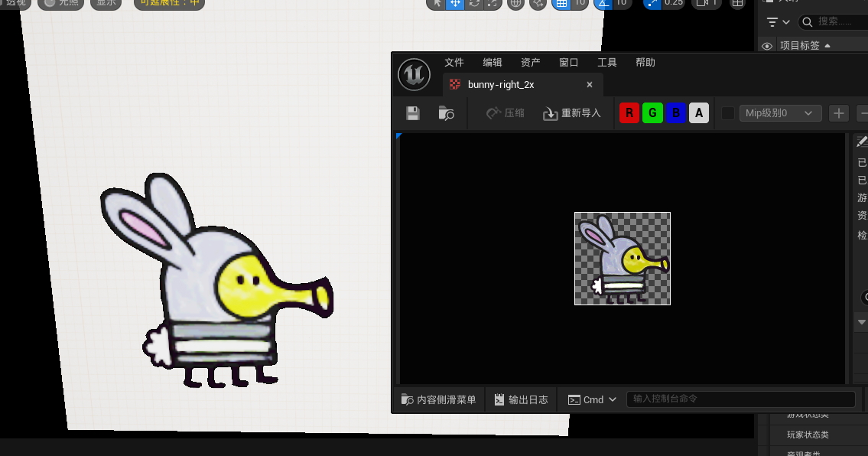Toggle the eye icon beside 项目标签
This screenshot has height=456, width=868.
tap(767, 46)
